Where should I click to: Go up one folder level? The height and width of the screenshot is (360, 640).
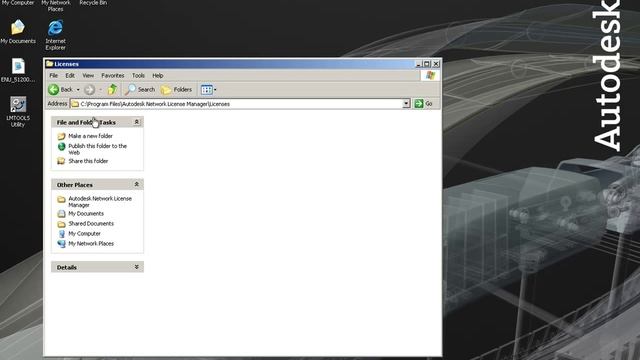112,89
